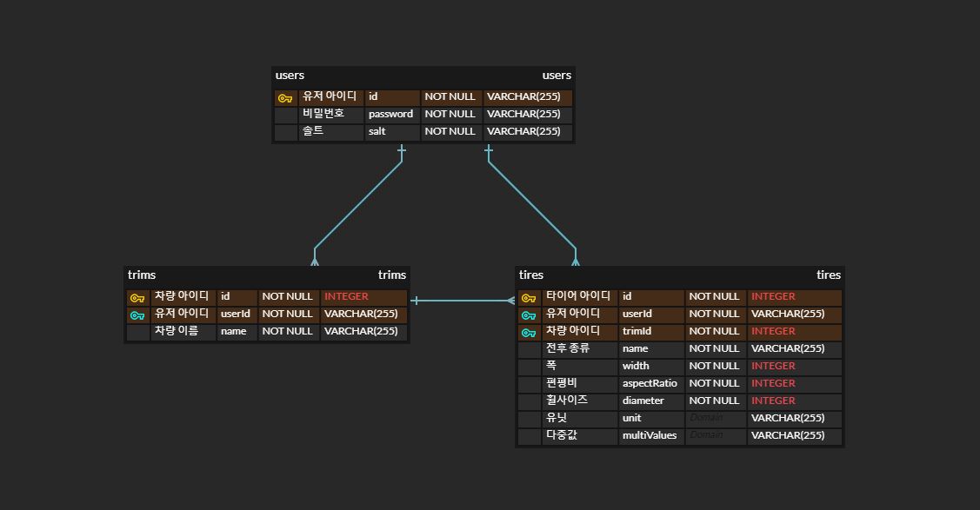Toggle NOT NULL on tires diameter column
The height and width of the screenshot is (510, 980).
713,401
